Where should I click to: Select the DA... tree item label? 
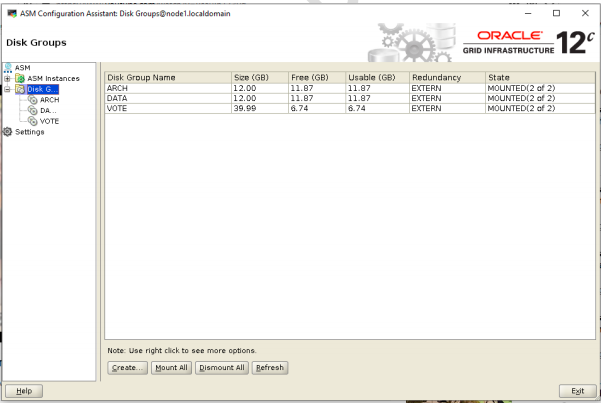[48, 111]
